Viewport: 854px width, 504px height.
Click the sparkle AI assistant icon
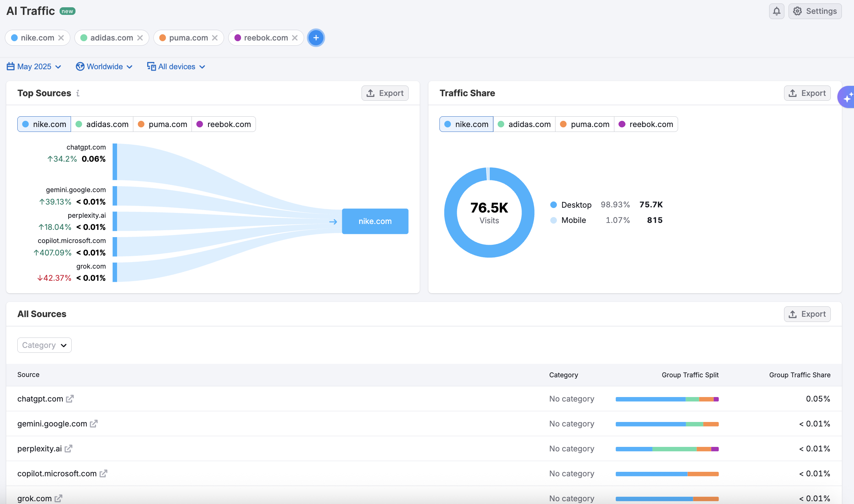coord(847,98)
